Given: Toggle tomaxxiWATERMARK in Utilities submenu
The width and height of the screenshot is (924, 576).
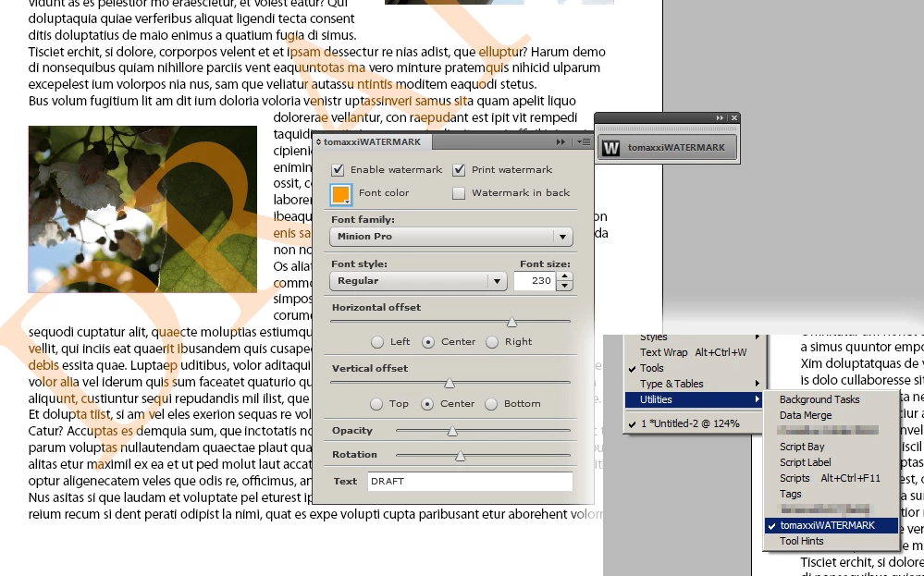Looking at the screenshot, I should click(x=832, y=525).
